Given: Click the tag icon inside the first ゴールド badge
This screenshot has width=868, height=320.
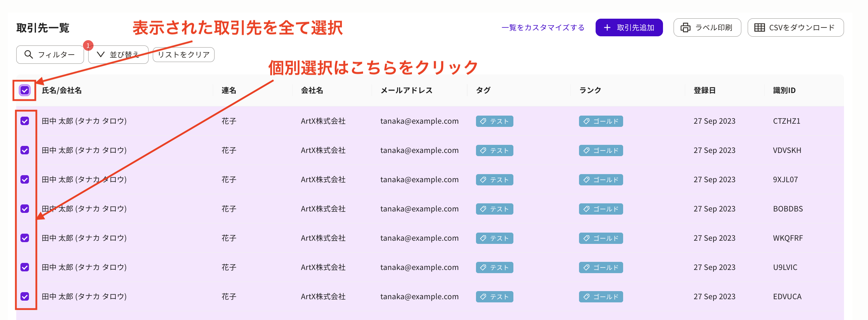Looking at the screenshot, I should coord(586,121).
